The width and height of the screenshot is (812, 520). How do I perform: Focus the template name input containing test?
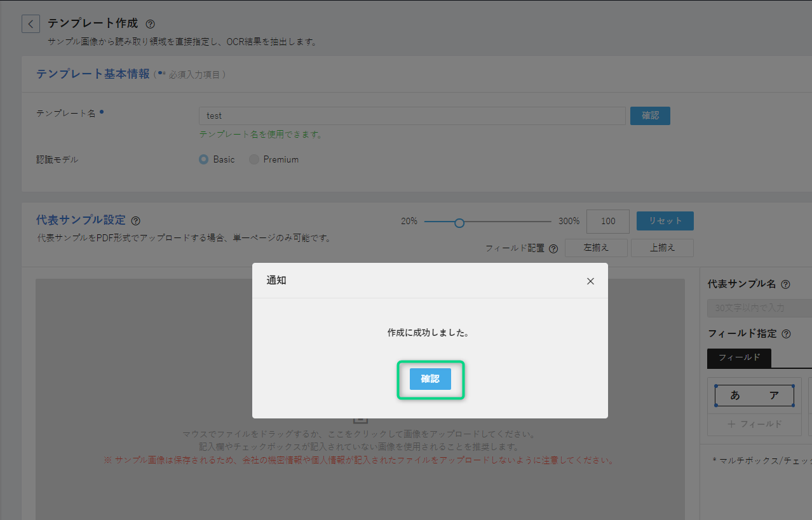pyautogui.click(x=412, y=116)
